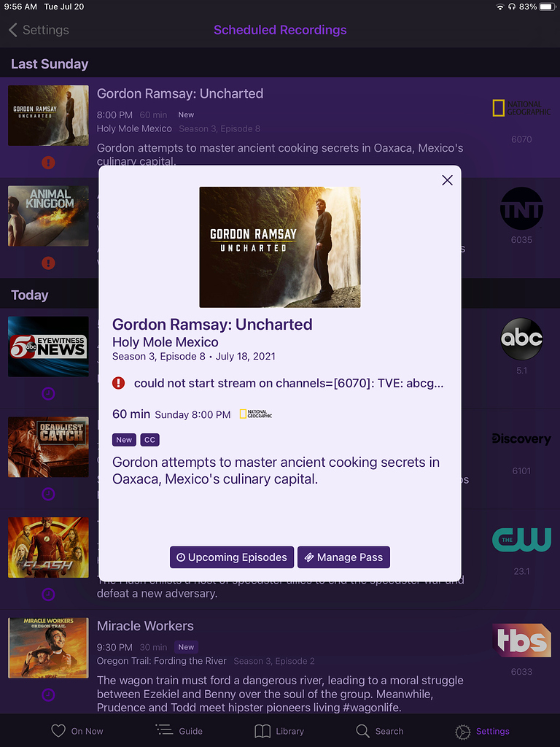
Task: Switch to the Guide tab
Action: 179,731
